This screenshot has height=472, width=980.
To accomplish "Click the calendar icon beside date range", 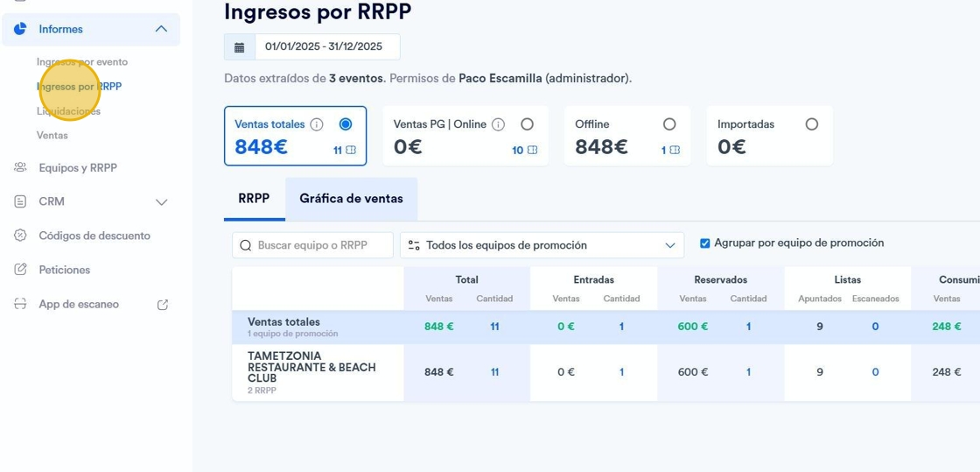I will pyautogui.click(x=240, y=47).
